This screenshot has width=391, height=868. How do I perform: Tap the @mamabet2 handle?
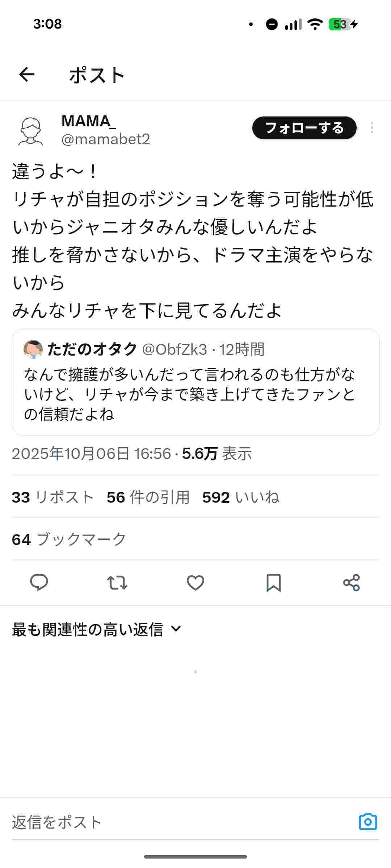[106, 139]
